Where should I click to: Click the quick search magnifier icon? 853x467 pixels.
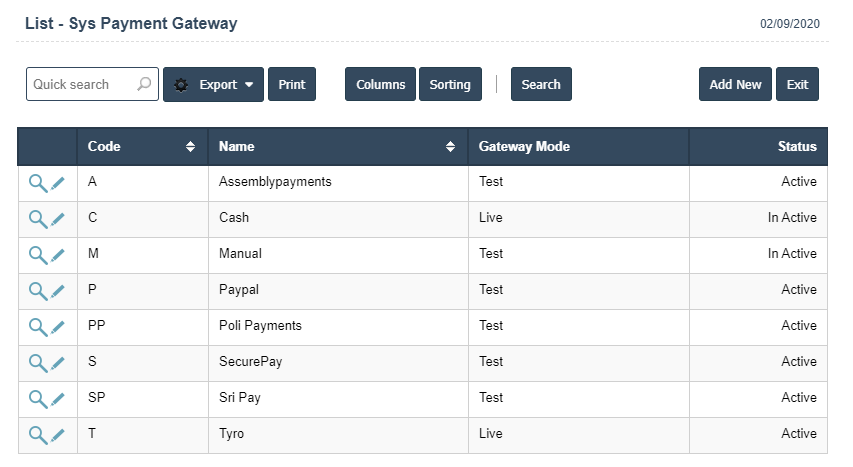(x=144, y=85)
